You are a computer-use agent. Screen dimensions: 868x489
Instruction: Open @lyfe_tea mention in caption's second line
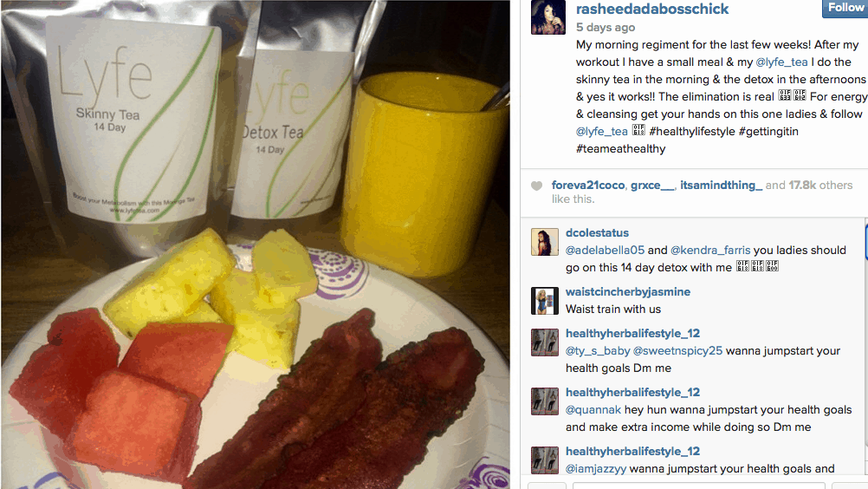[781, 62]
